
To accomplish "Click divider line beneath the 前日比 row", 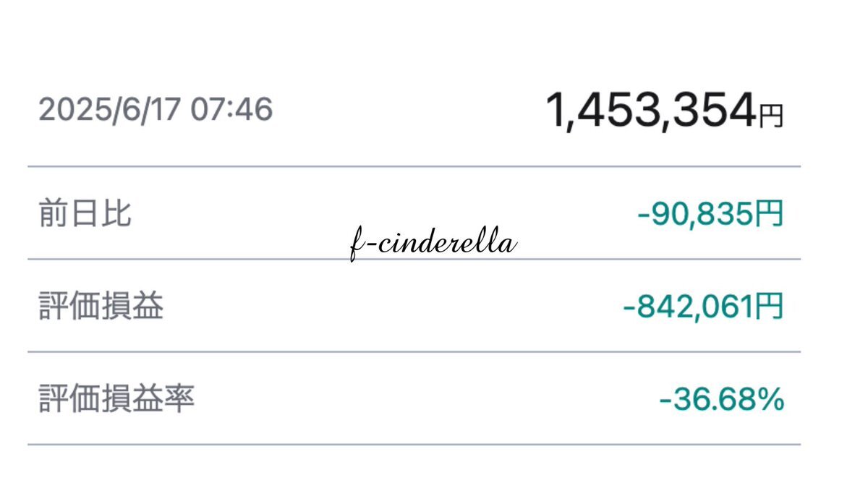I will [414, 259].
